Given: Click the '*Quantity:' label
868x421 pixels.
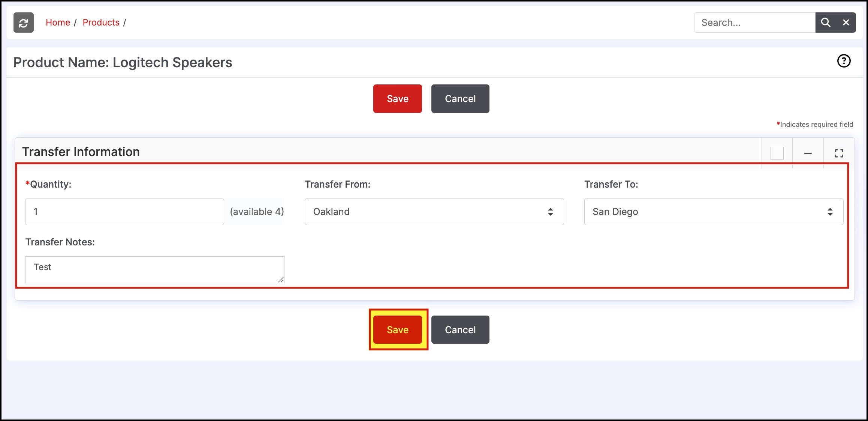Looking at the screenshot, I should [x=48, y=184].
